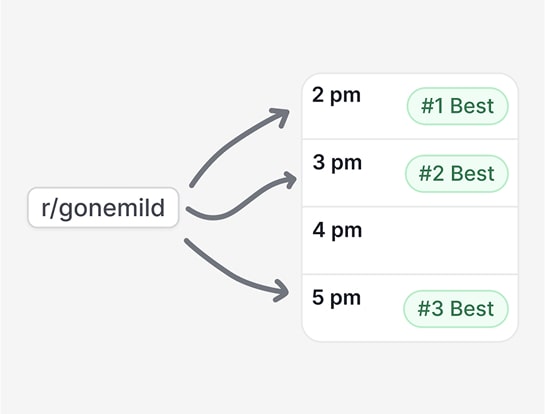Select the #3 Best badge

tap(456, 309)
